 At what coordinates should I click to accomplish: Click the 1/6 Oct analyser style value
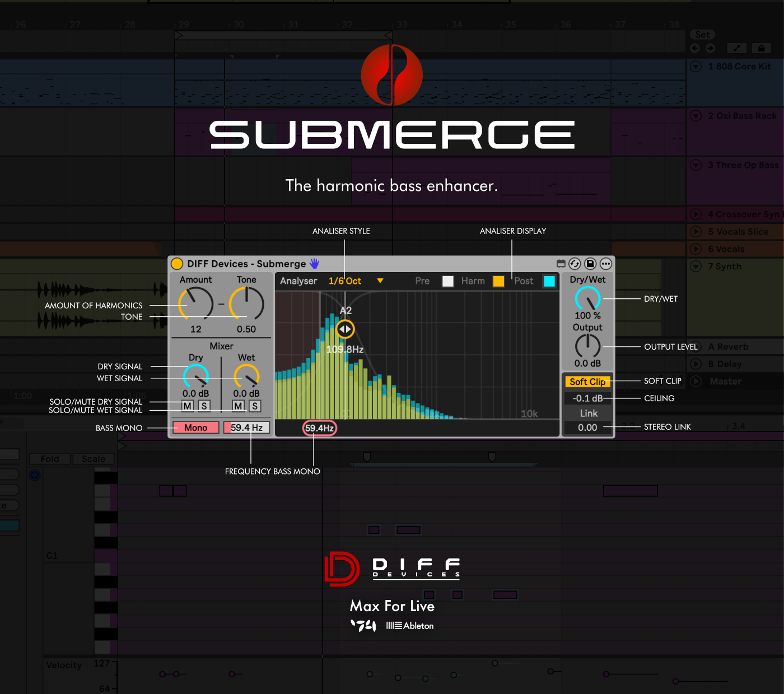(x=345, y=281)
